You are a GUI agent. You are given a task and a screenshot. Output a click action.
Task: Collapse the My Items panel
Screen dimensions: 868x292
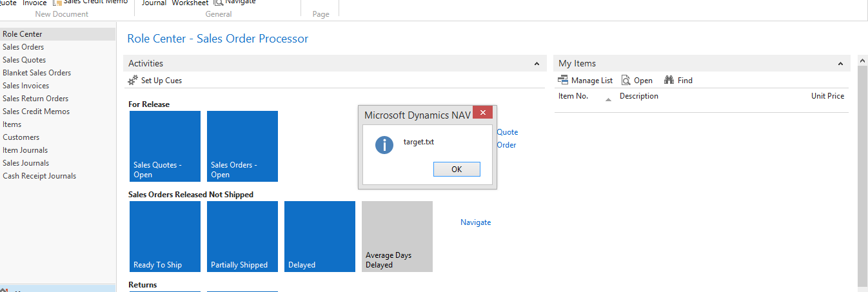point(840,64)
